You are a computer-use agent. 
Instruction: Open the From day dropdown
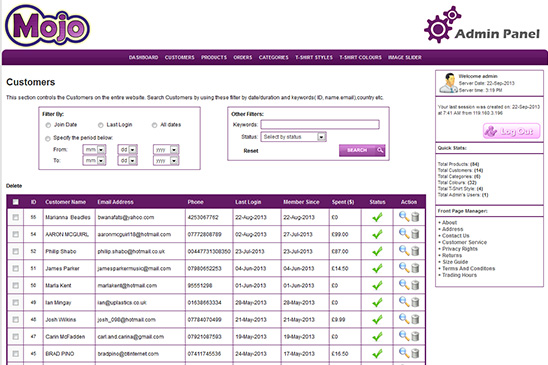pos(128,150)
